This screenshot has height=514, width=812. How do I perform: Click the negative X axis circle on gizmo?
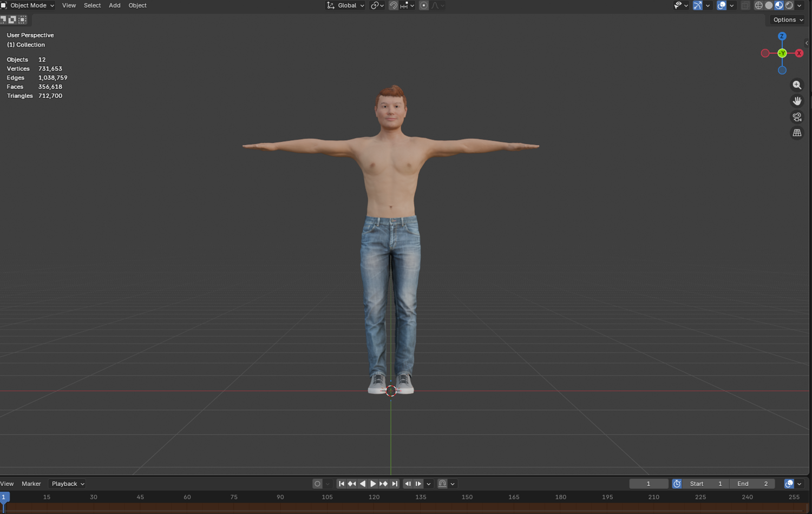pyautogui.click(x=765, y=53)
